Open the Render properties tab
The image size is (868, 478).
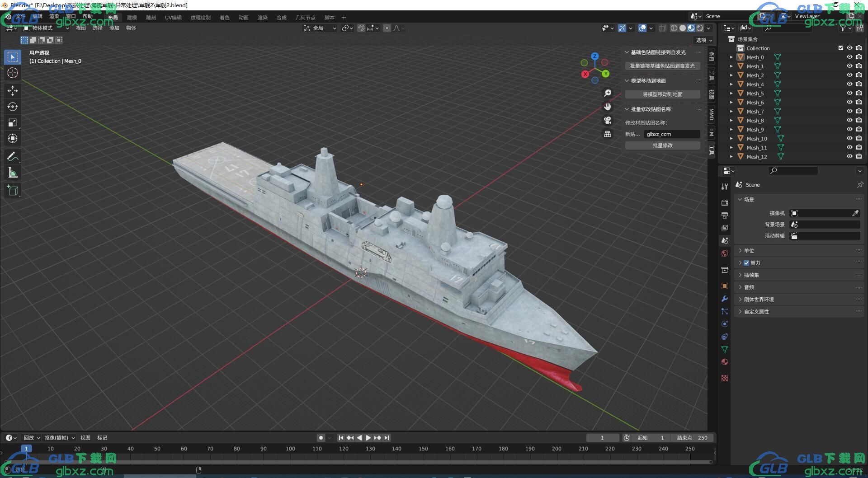tap(725, 202)
